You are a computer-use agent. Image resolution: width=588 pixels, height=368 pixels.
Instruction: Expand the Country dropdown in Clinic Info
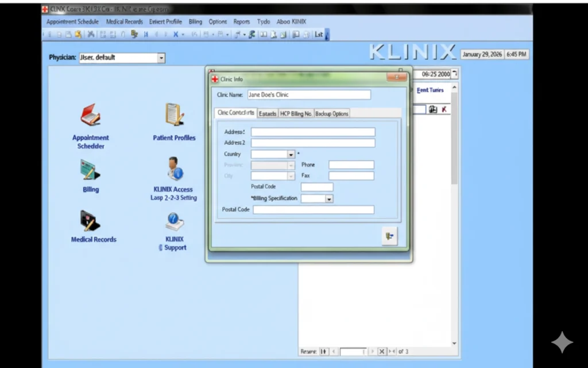tap(290, 154)
